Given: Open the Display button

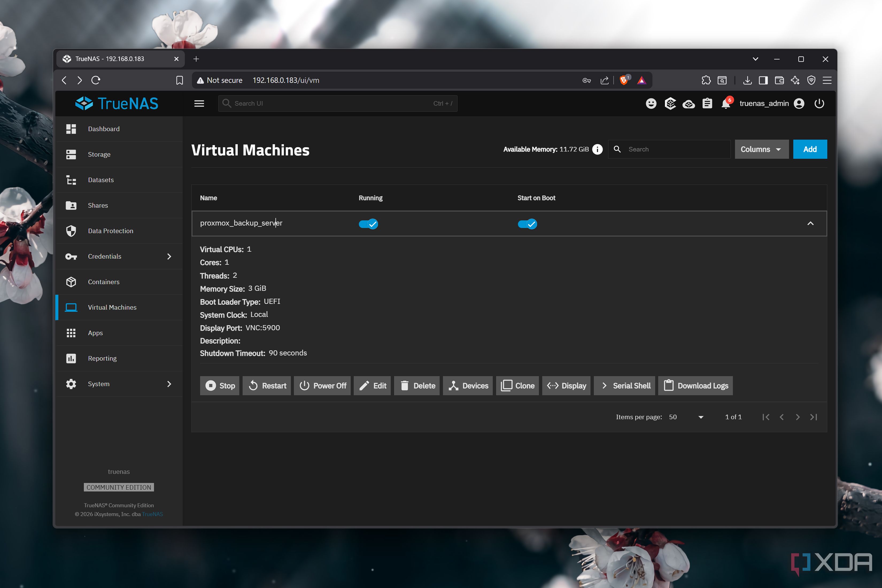Looking at the screenshot, I should click(x=566, y=385).
